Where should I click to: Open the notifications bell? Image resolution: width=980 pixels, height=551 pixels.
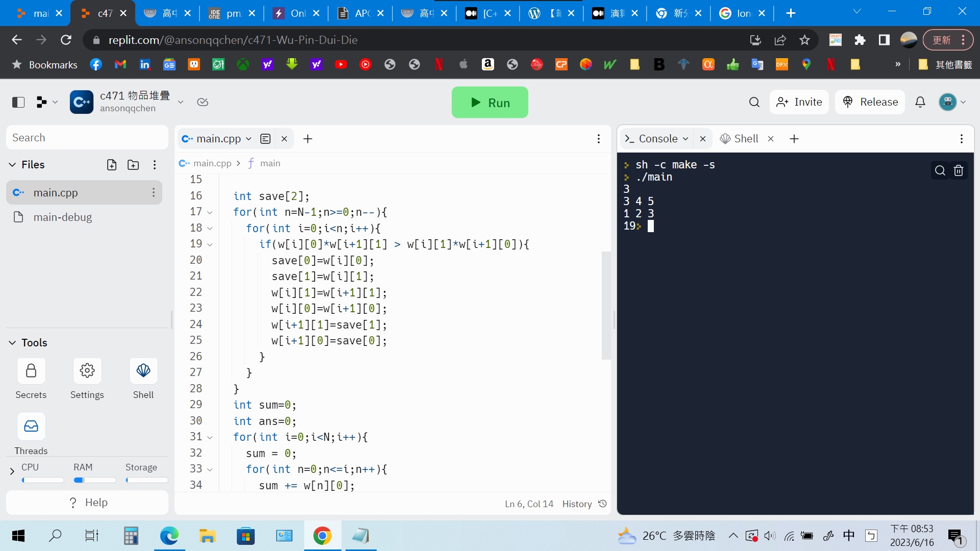coord(920,102)
